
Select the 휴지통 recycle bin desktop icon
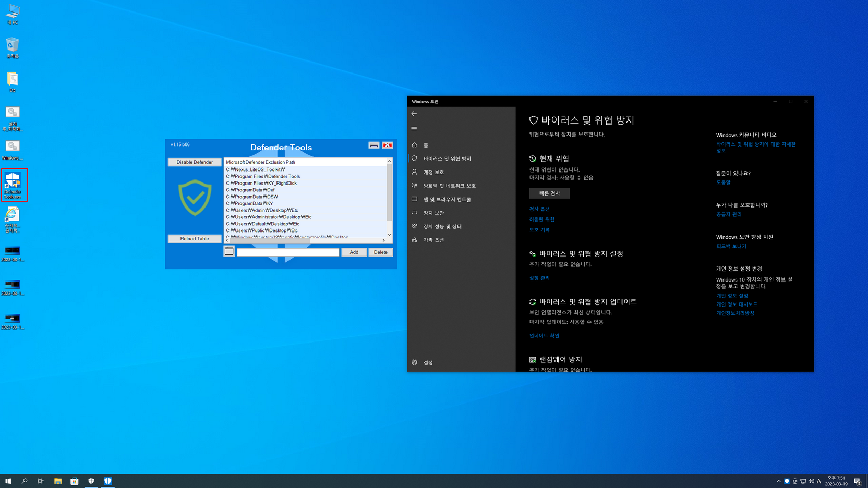coord(13,48)
